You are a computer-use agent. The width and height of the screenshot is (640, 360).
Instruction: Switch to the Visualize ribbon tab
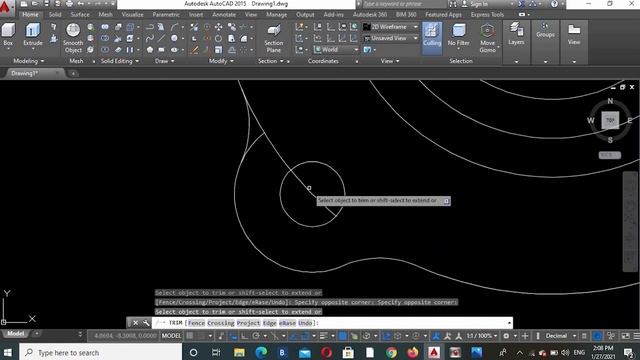pos(132,14)
